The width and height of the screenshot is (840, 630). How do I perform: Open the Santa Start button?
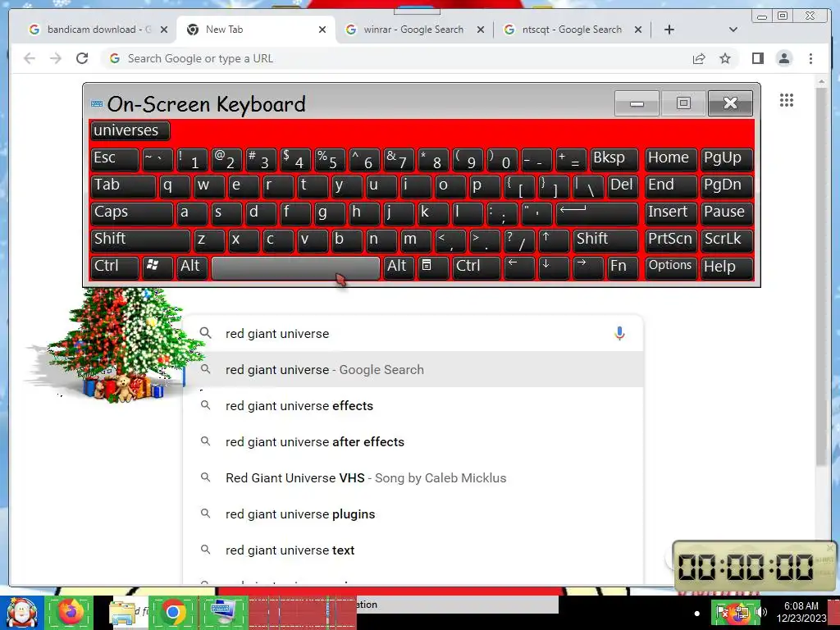(21, 613)
